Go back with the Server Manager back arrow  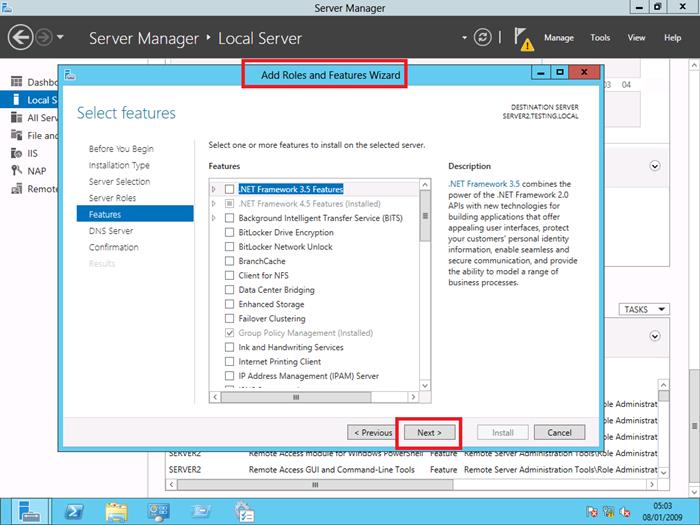(x=20, y=38)
